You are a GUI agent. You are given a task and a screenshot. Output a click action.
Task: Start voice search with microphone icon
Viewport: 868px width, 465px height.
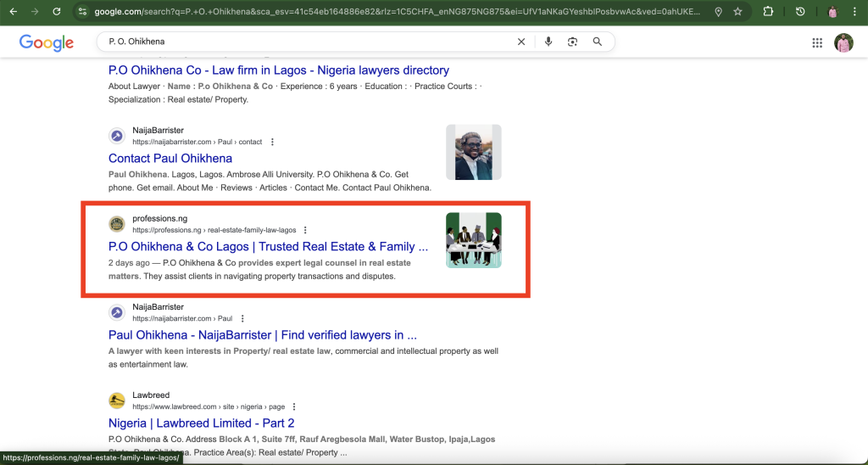pyautogui.click(x=548, y=42)
